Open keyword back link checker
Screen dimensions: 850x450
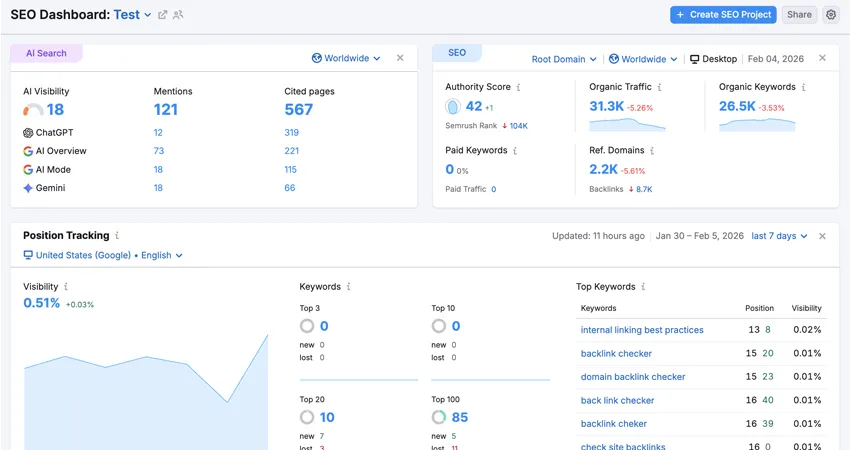pyautogui.click(x=617, y=401)
